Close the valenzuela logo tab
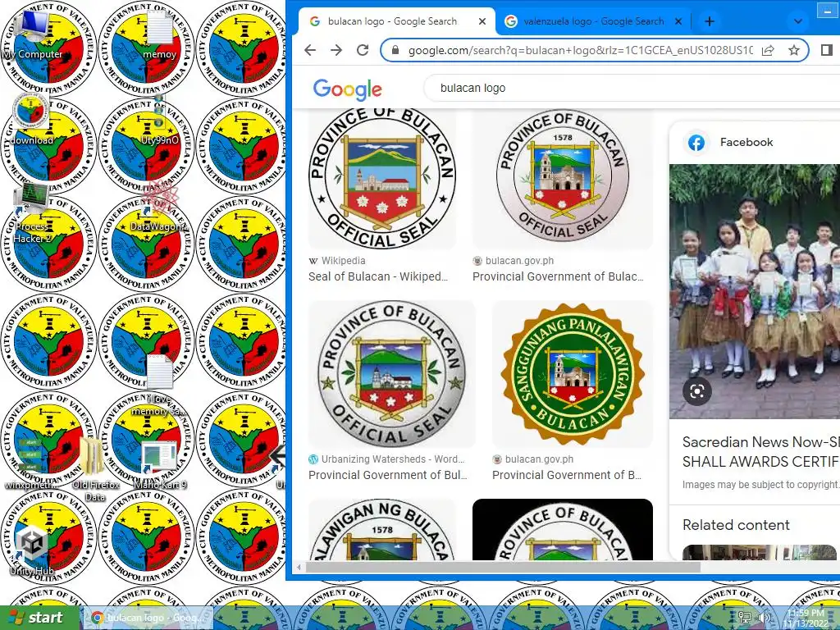The image size is (840, 630). point(678,21)
